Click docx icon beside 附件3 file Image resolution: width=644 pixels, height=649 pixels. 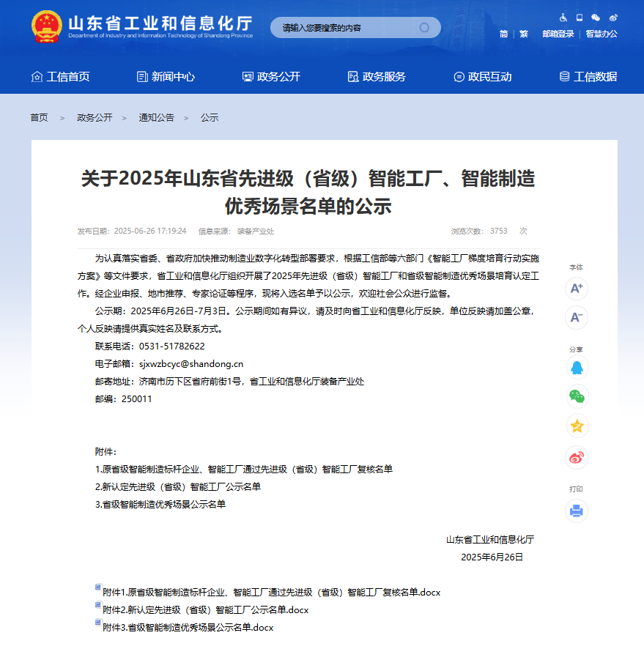point(98,622)
